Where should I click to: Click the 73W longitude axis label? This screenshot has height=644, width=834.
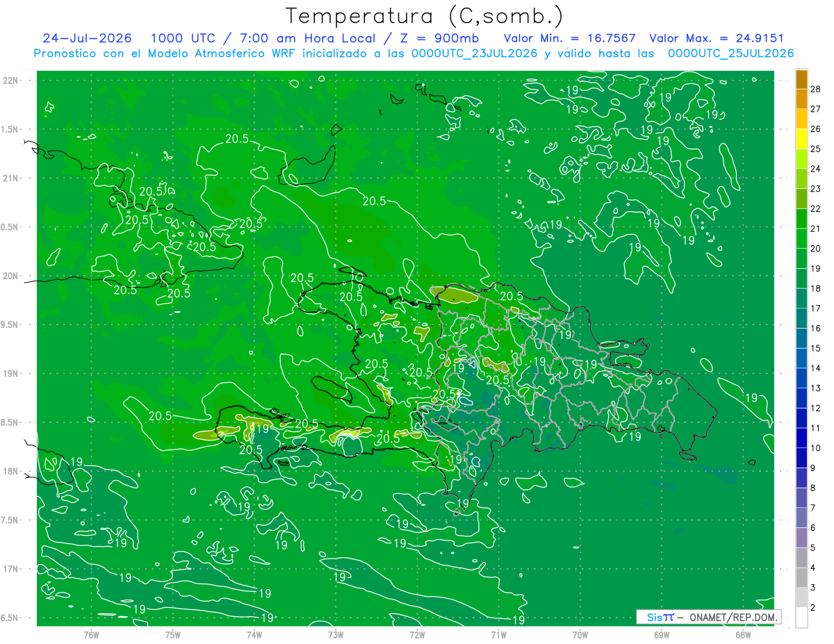(x=335, y=634)
